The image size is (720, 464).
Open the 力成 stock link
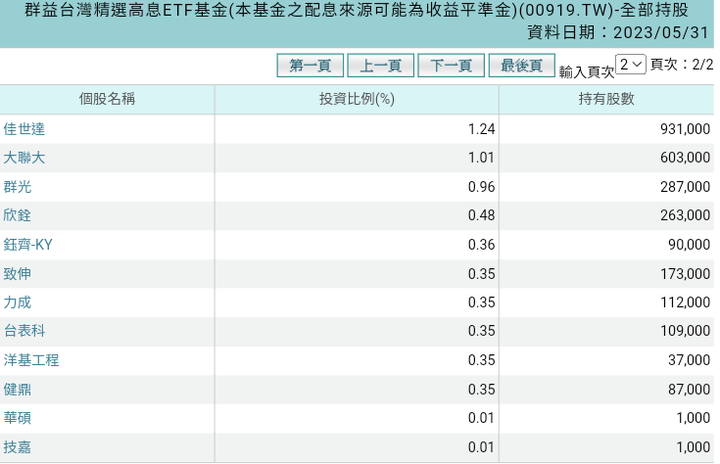17,302
